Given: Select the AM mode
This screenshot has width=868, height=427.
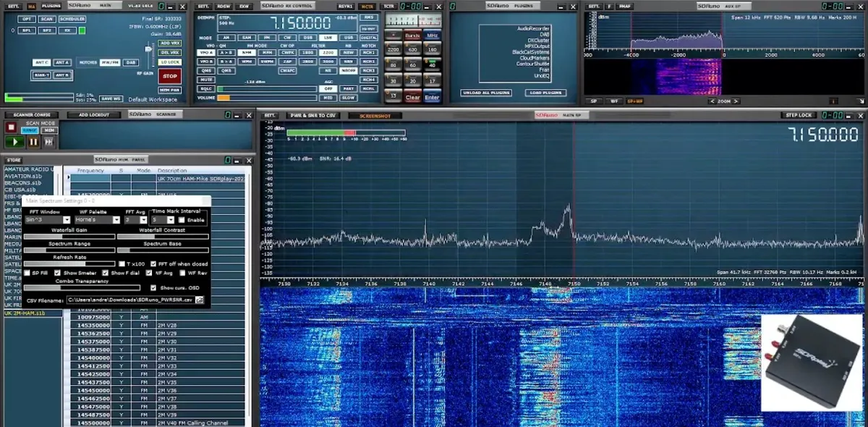Looking at the screenshot, I should point(226,38).
